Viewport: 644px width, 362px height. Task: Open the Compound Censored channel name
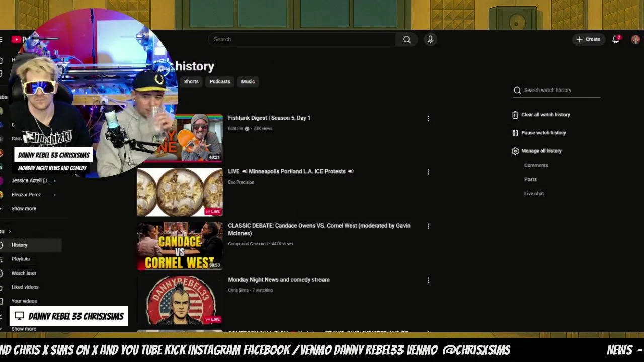tap(248, 244)
